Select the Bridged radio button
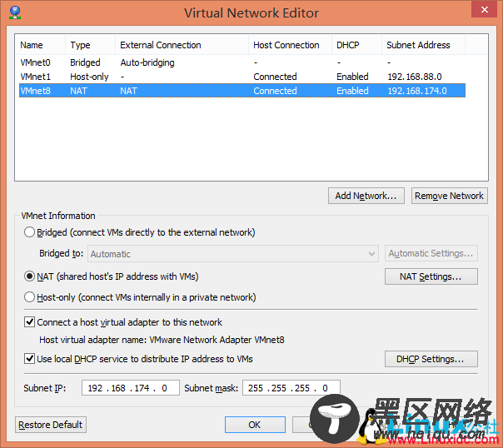Viewport: 503px width, 448px height. 29,232
